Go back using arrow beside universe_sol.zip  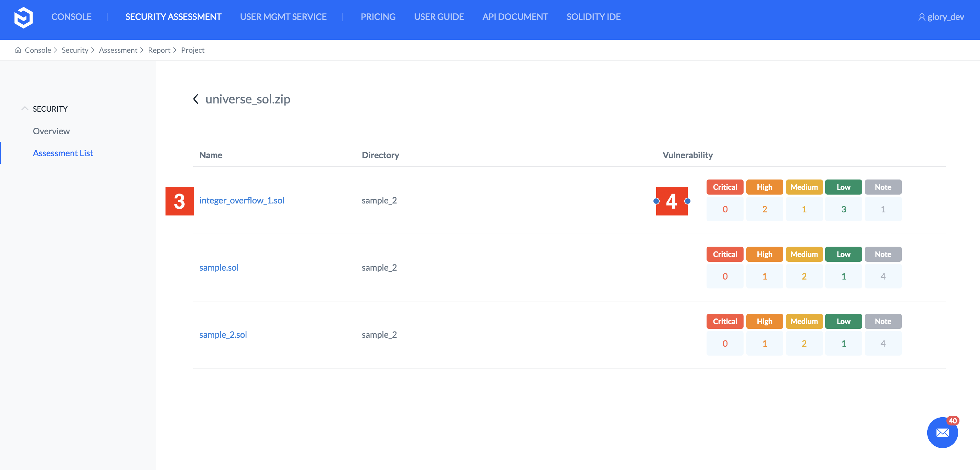point(196,99)
